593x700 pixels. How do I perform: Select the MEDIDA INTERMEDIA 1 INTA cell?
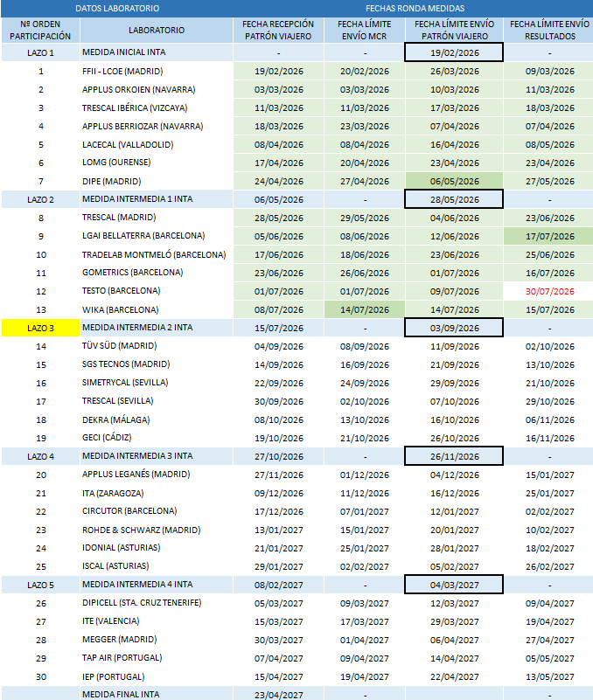click(157, 199)
